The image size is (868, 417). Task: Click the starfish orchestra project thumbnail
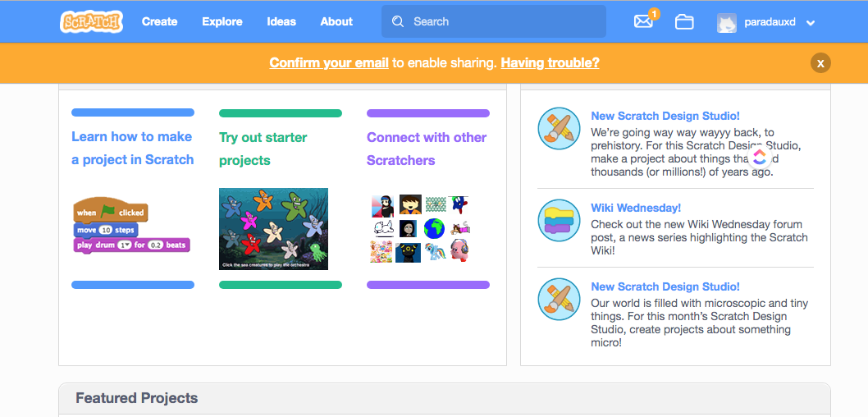pyautogui.click(x=273, y=229)
